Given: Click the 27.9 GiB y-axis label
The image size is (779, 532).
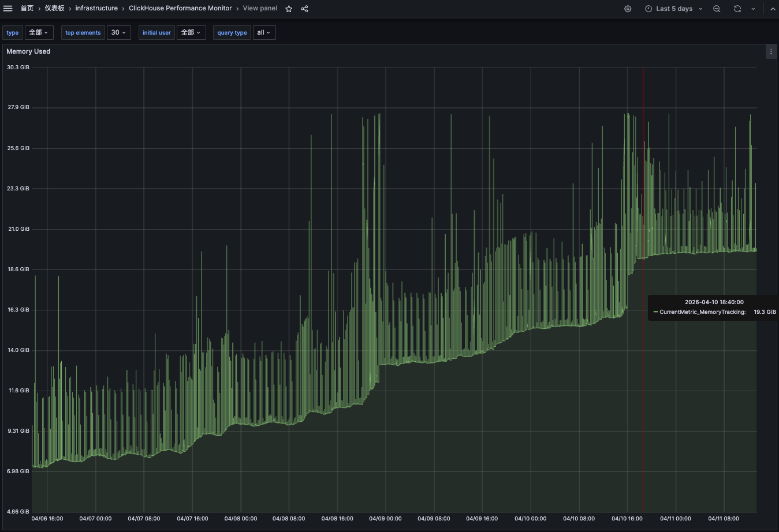Looking at the screenshot, I should pos(18,107).
